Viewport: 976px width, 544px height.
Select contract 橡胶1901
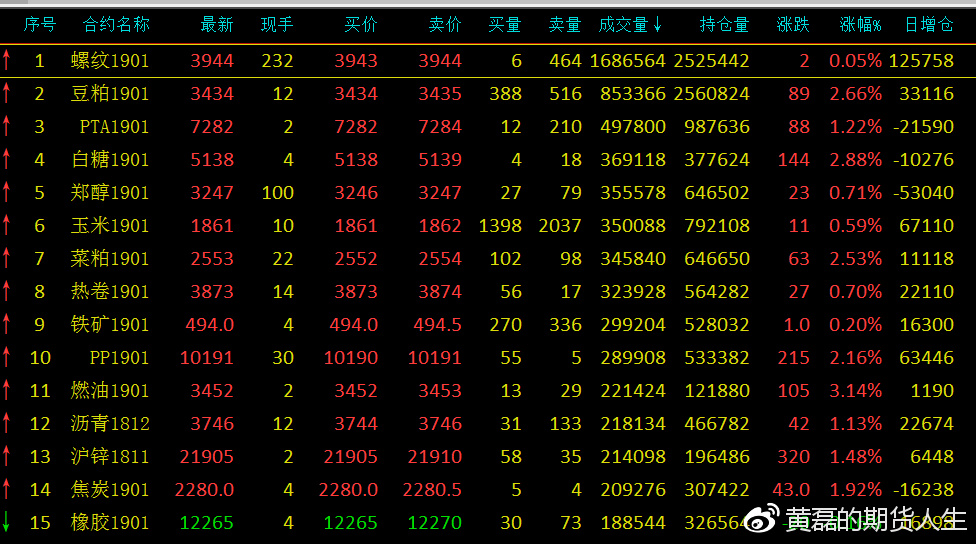pyautogui.click(x=110, y=523)
